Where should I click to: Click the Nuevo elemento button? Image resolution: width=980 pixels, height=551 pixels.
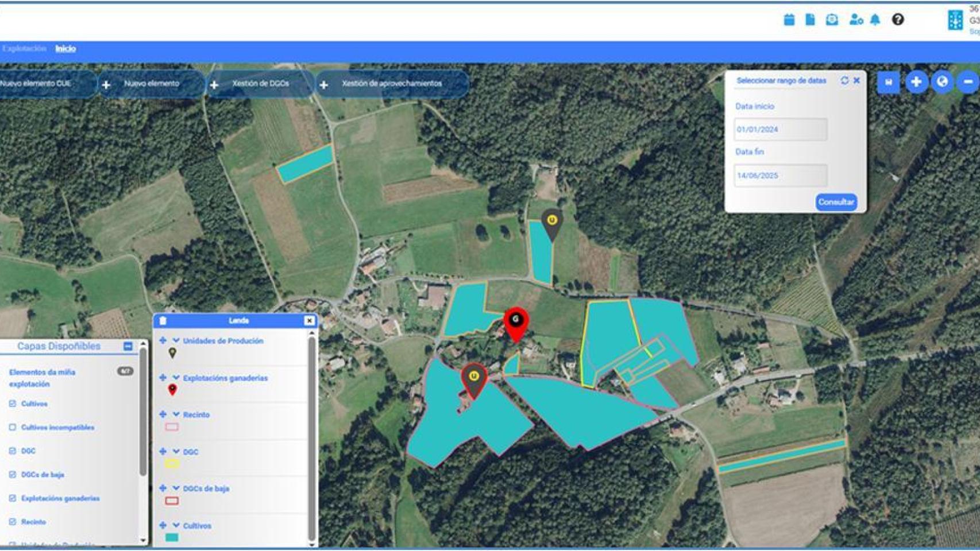point(151,84)
